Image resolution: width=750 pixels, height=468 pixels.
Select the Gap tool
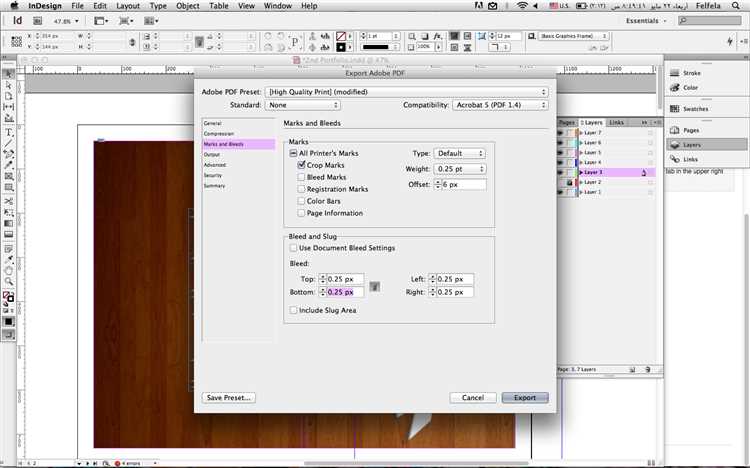tap(9, 107)
